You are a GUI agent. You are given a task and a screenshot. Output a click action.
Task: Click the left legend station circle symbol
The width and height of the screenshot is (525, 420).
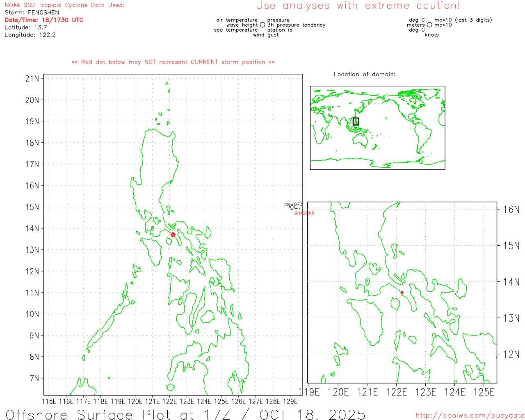coord(262,25)
